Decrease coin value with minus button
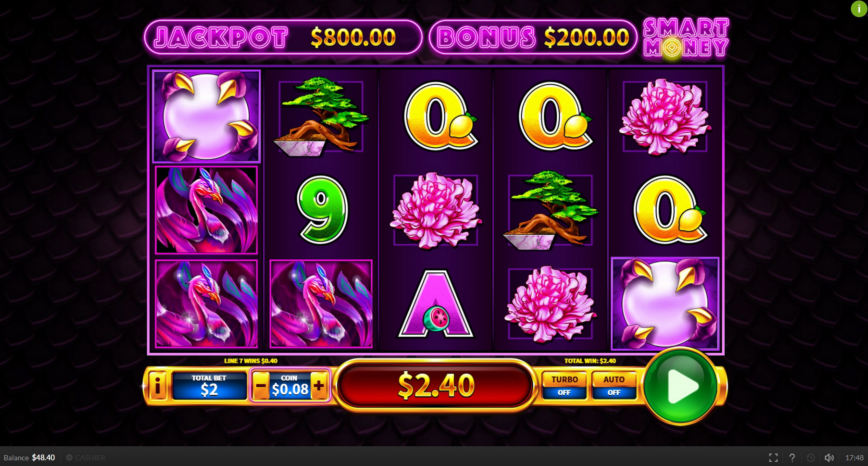 [261, 386]
